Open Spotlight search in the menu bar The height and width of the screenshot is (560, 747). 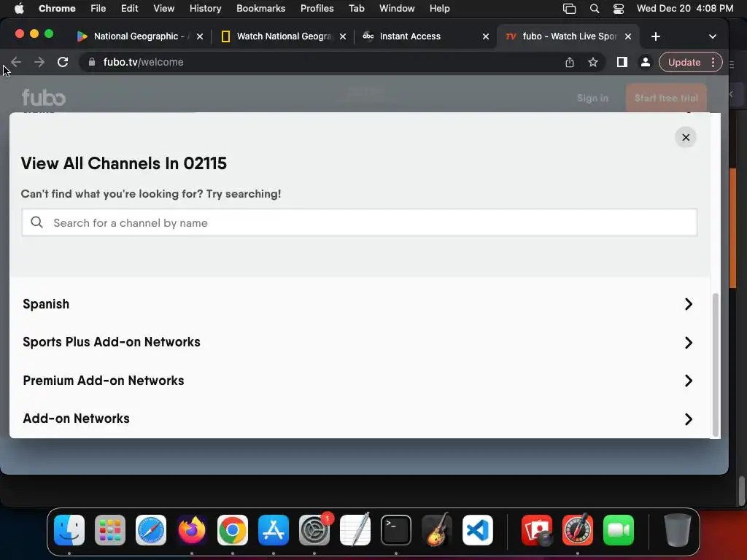[x=594, y=9]
